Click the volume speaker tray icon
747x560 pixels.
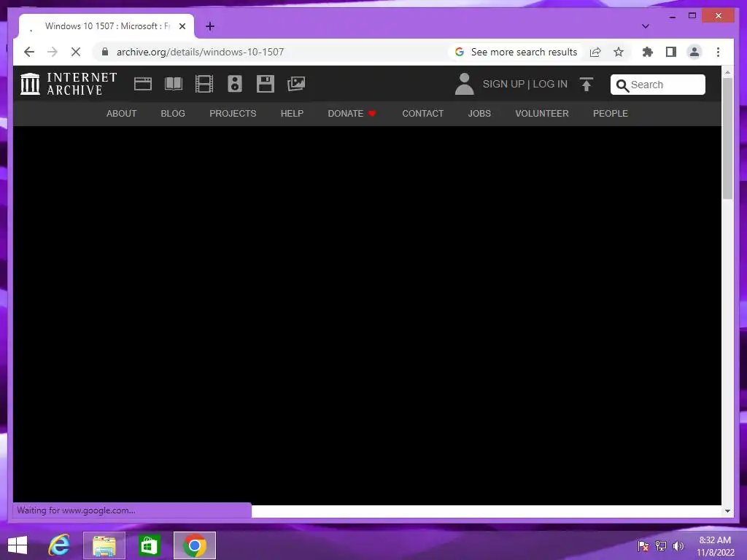click(678, 545)
